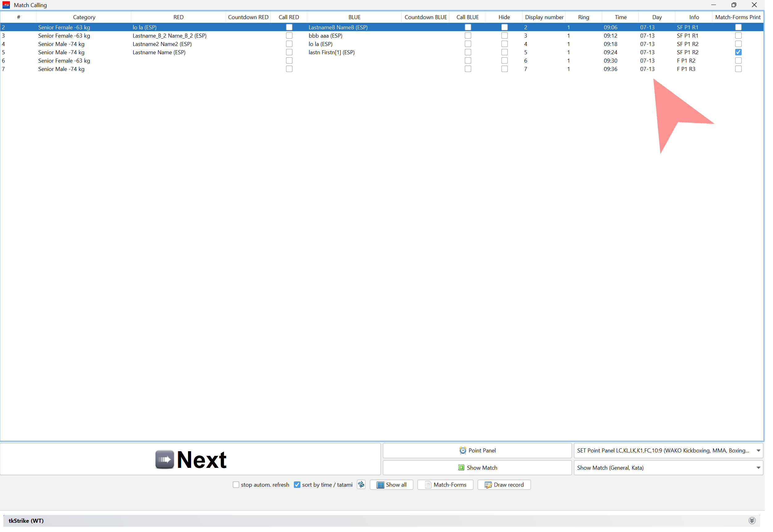Viewport: 773px width, 532px height.
Task: Enable stop autom. refresh checkbox
Action: pos(236,485)
